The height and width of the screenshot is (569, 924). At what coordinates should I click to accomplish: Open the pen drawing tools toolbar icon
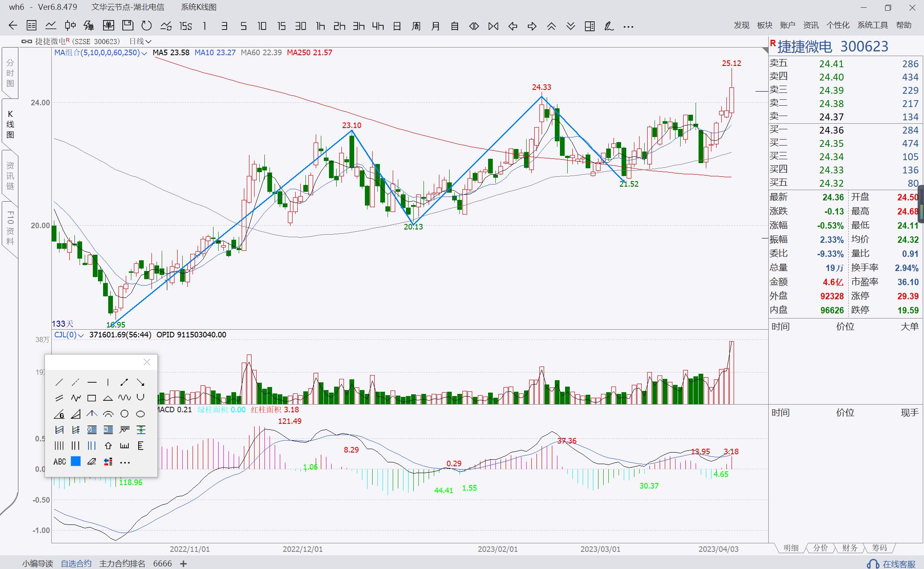(609, 26)
